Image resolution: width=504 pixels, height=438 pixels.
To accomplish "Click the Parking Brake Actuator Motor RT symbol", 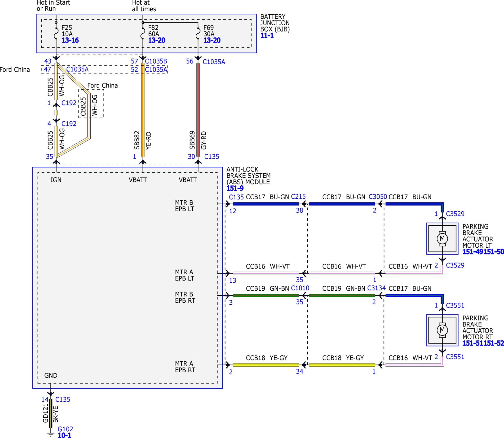I will [442, 330].
